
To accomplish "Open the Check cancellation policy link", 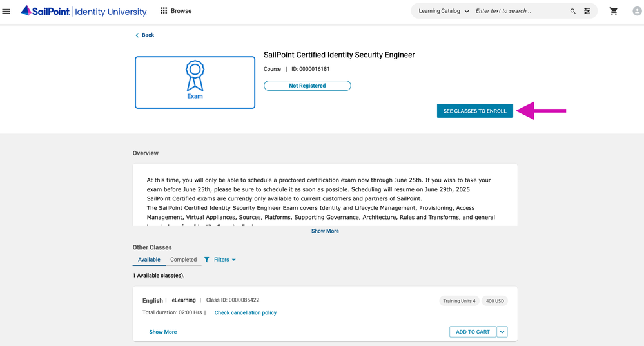I will [x=245, y=312].
